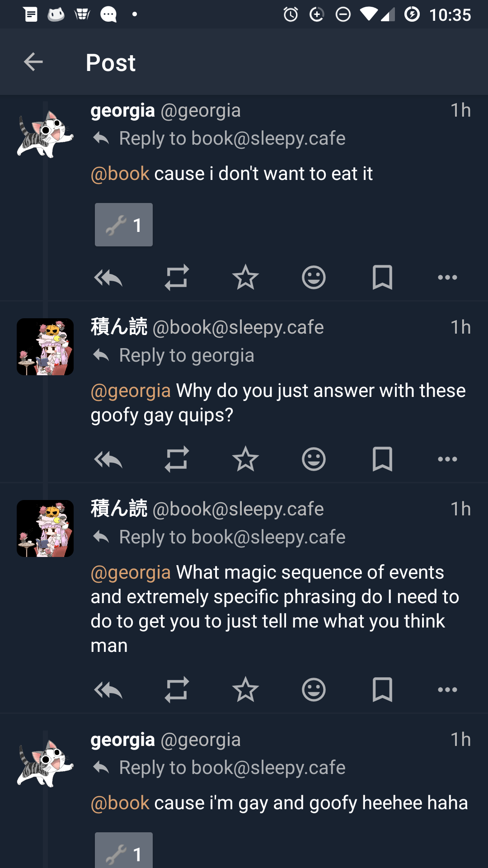Screen dimensions: 488x868
Task: Add emoji reaction to "goofy gay quips" post
Action: click(314, 459)
